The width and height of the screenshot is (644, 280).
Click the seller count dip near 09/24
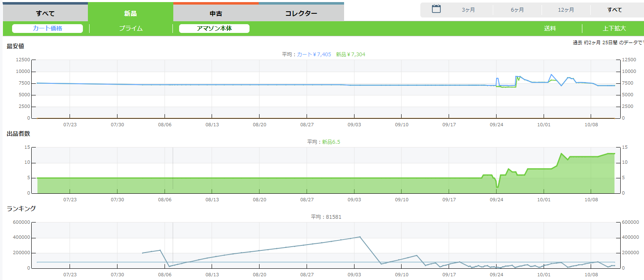click(497, 187)
